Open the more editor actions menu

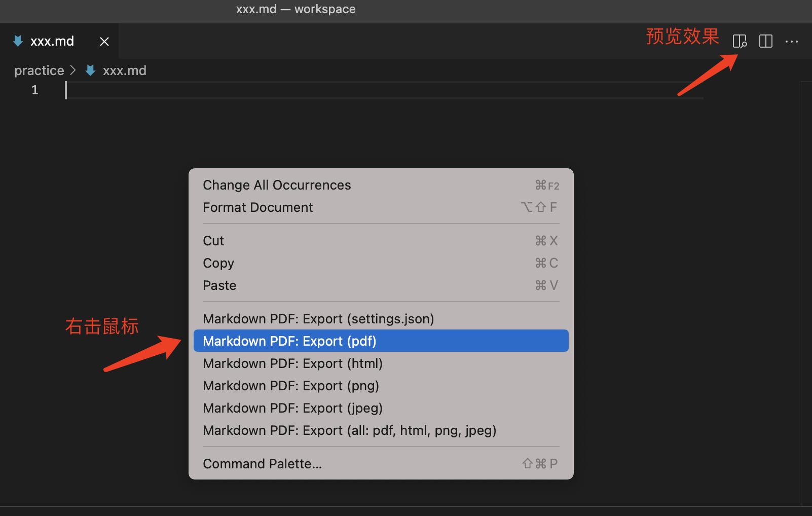(792, 41)
